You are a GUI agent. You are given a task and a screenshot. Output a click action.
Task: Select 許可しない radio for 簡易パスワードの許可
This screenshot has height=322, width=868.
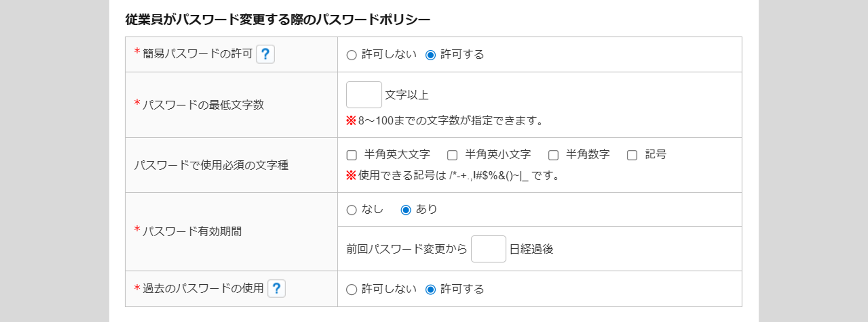pyautogui.click(x=352, y=55)
